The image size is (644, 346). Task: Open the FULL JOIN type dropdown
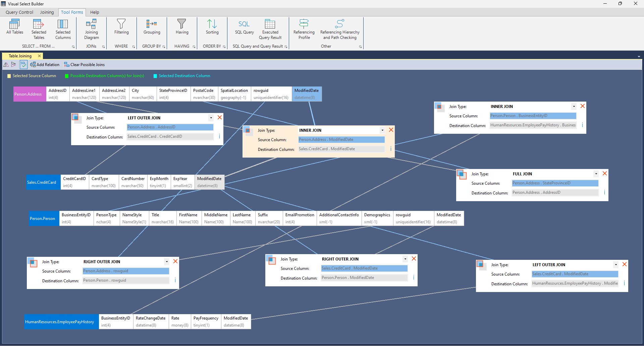596,174
